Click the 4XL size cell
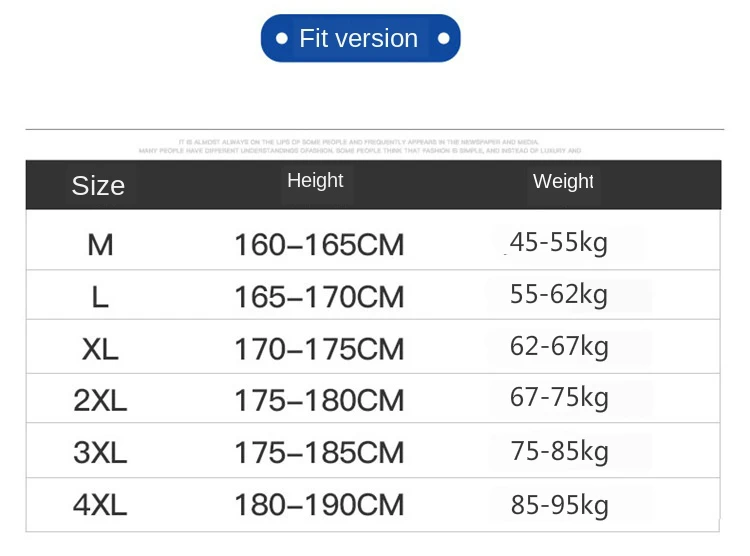This screenshot has height=556, width=750. [x=100, y=505]
